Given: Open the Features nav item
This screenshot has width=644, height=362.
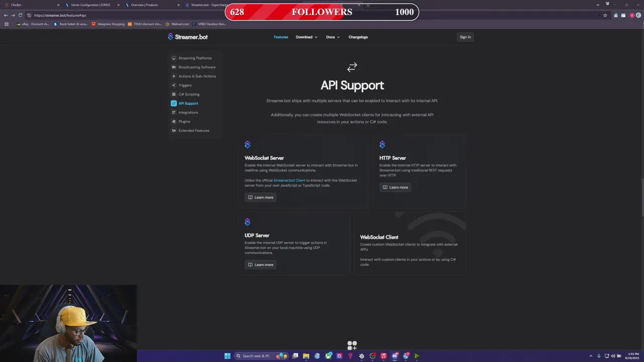Looking at the screenshot, I should tap(281, 37).
